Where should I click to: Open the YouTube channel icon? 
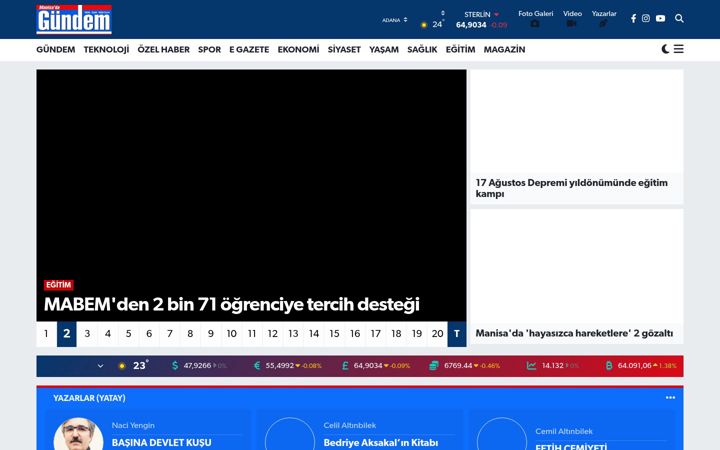660,18
